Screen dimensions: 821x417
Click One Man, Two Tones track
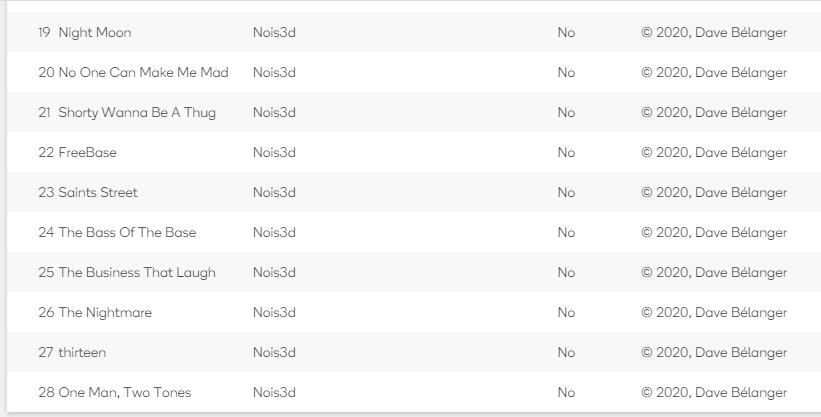click(125, 392)
